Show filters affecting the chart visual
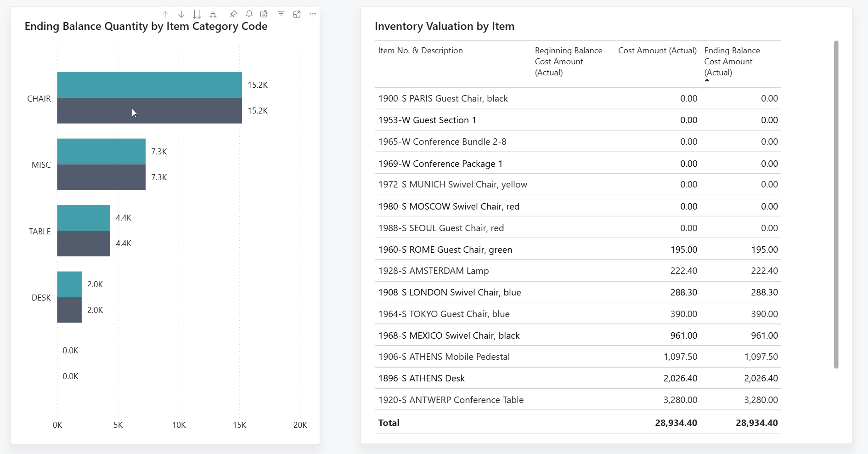 pyautogui.click(x=281, y=14)
